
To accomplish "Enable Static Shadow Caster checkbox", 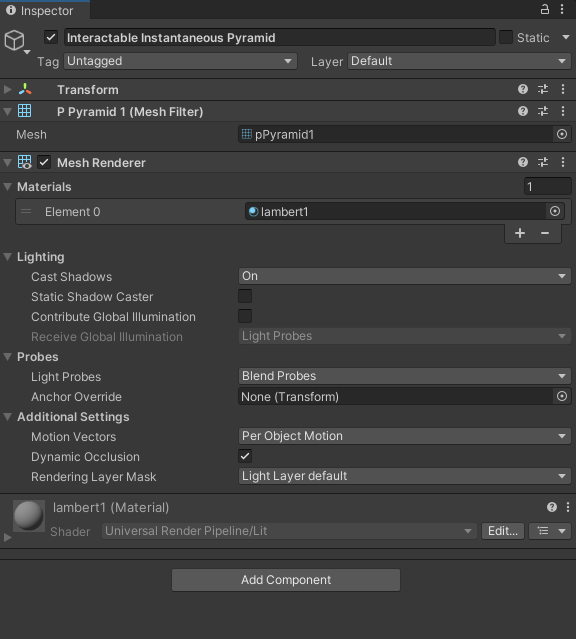I will (245, 296).
